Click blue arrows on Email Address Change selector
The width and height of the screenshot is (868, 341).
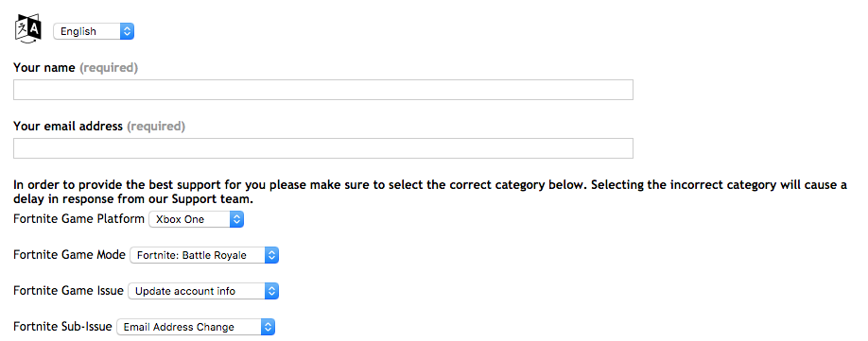(268, 327)
